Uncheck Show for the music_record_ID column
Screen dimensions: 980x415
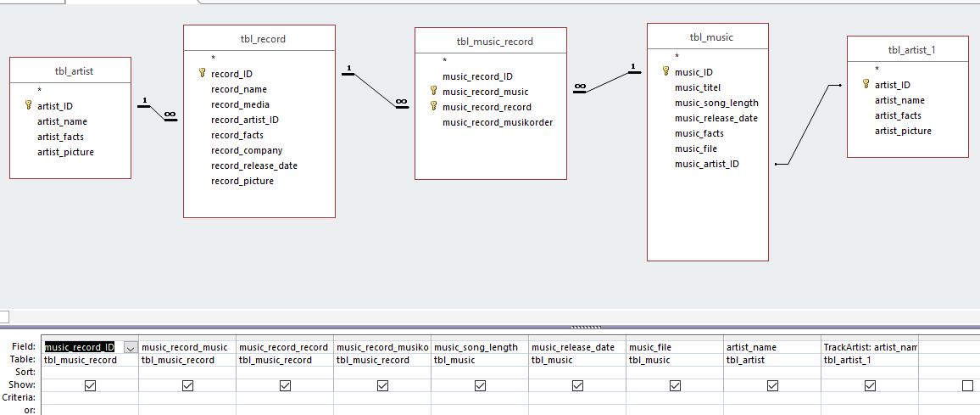tap(90, 385)
